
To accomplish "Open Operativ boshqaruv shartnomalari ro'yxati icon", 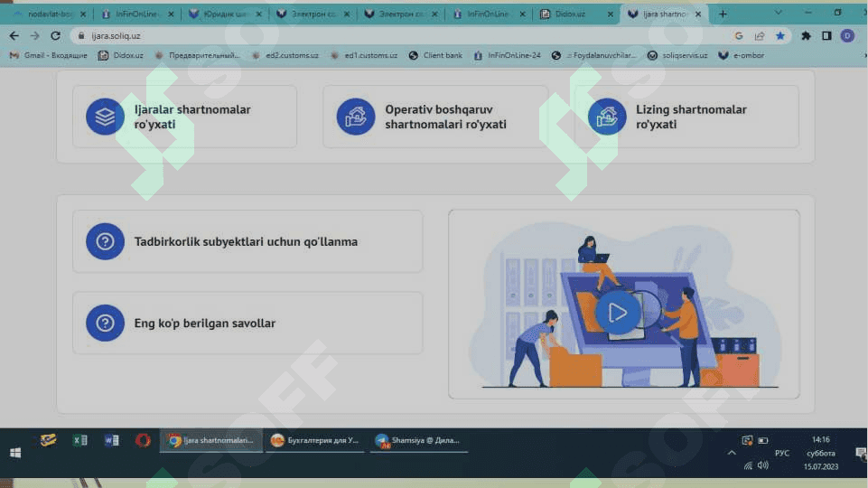I will 355,117.
